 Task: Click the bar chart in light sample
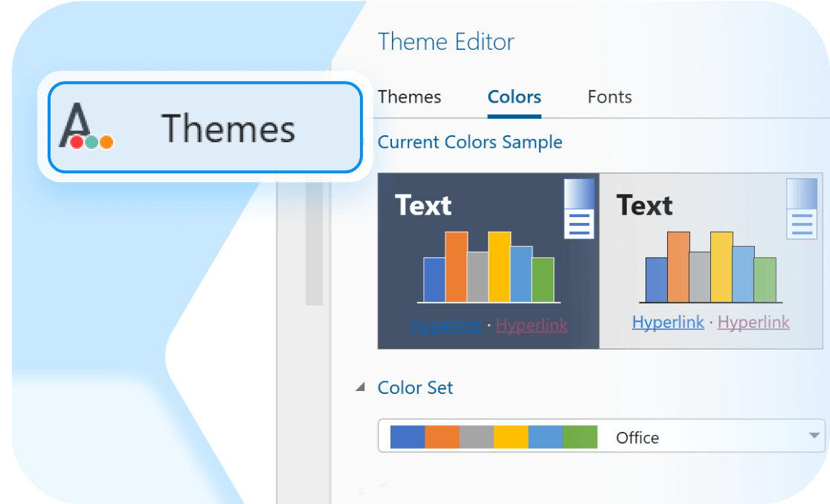710,268
